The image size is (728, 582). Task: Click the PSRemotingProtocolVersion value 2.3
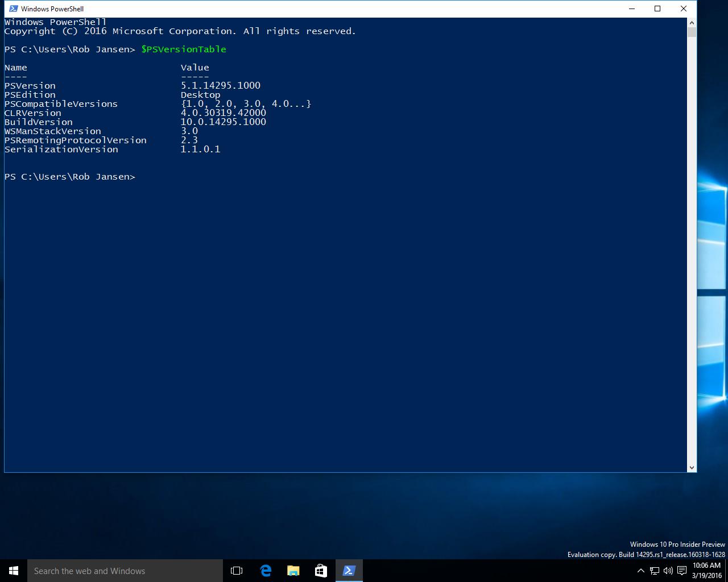tap(189, 140)
